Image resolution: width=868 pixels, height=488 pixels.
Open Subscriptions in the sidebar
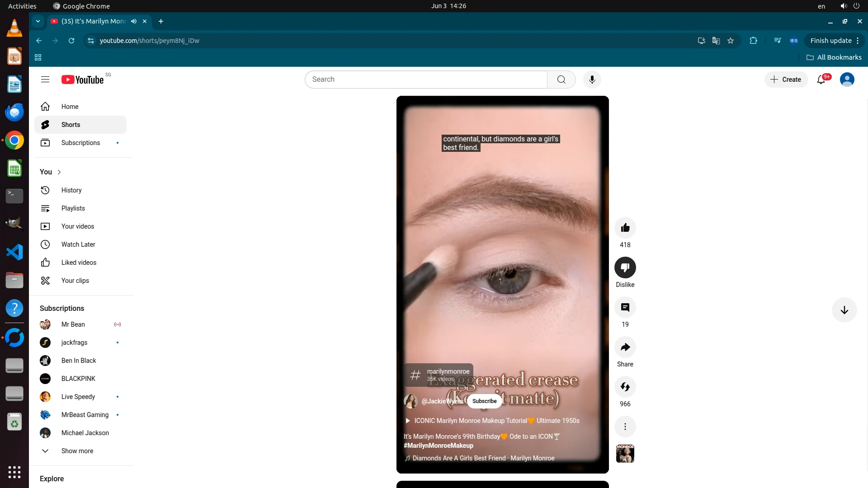click(x=80, y=143)
